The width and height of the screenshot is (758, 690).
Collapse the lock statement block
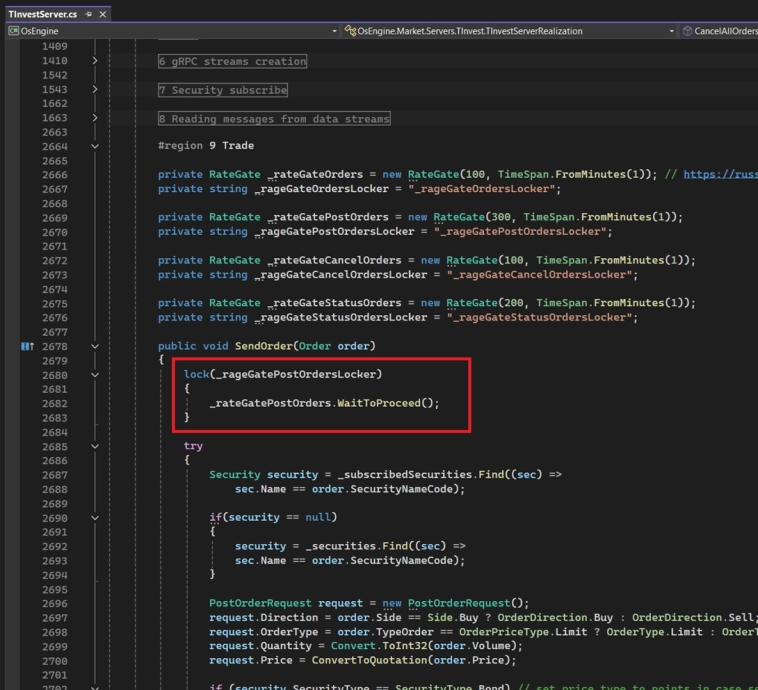click(x=95, y=375)
